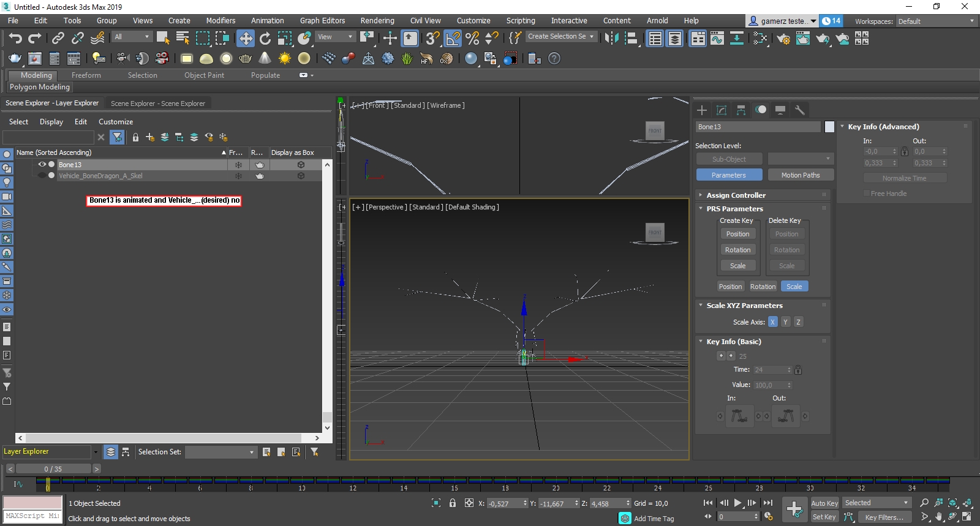Activate the Select and Rotate tool
This screenshot has width=980, height=526.
[x=265, y=39]
